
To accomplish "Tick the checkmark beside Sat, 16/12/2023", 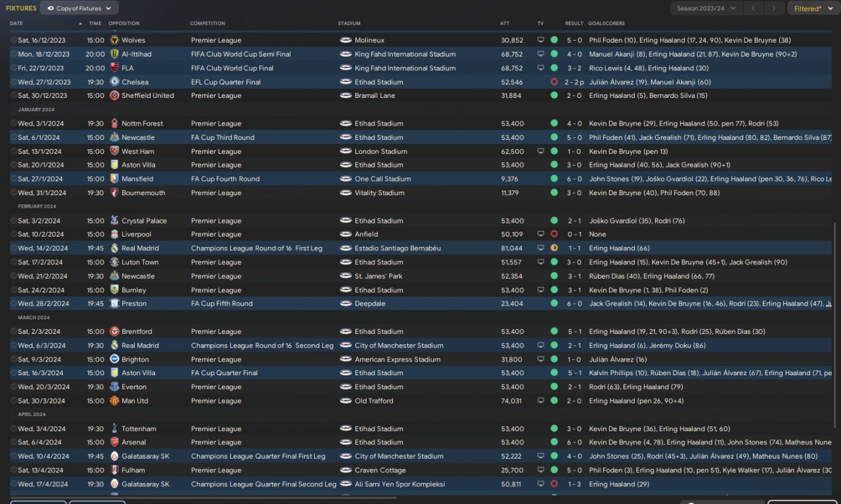I will tap(14, 41).
